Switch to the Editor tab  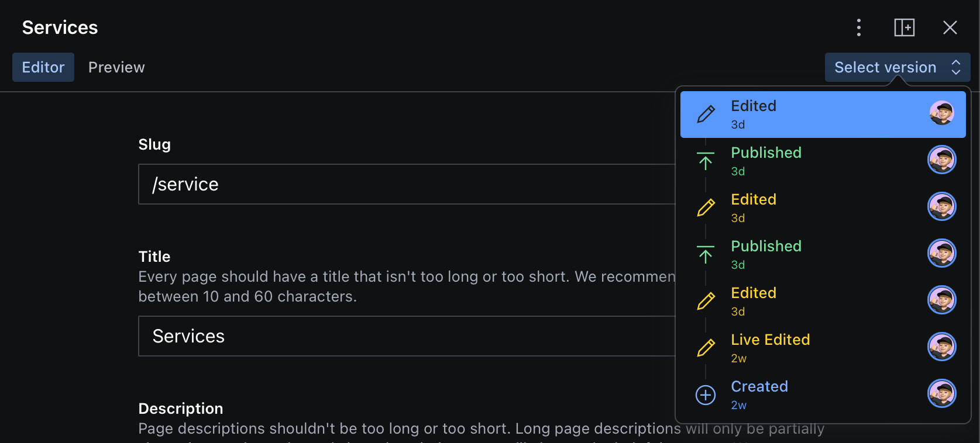coord(43,67)
